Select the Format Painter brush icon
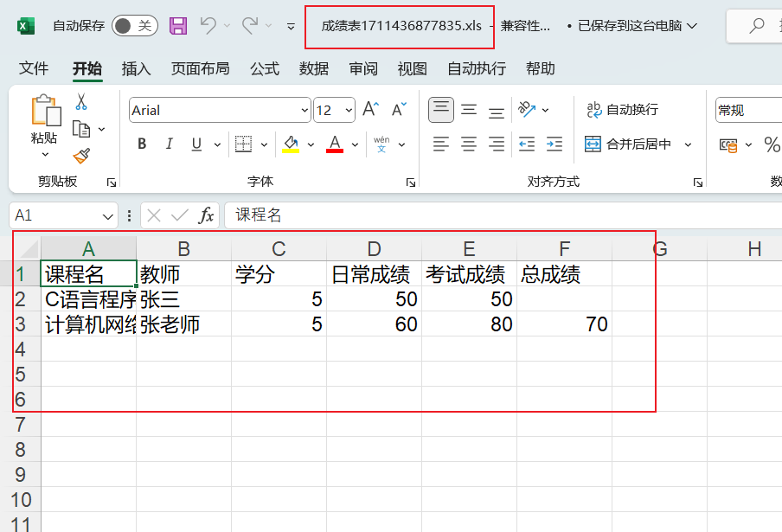 [x=81, y=156]
